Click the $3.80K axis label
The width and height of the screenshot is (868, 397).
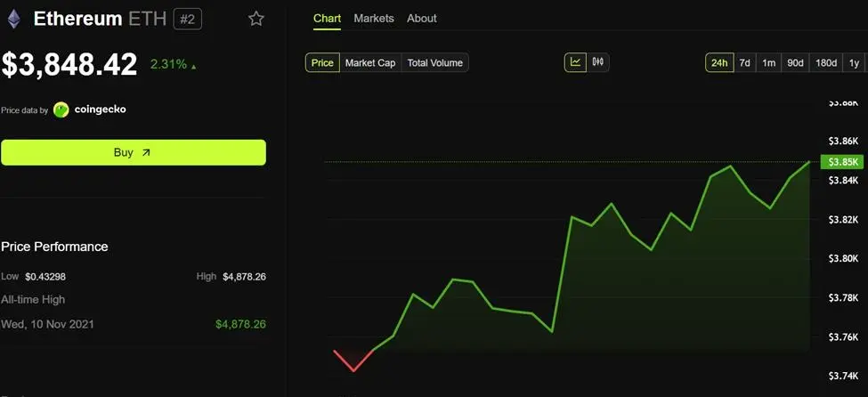[843, 258]
